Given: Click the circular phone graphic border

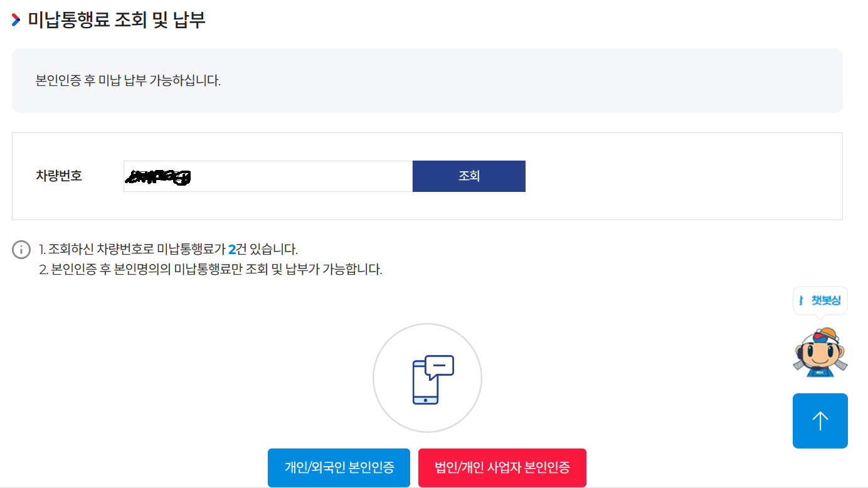Looking at the screenshot, I should pyautogui.click(x=427, y=326).
